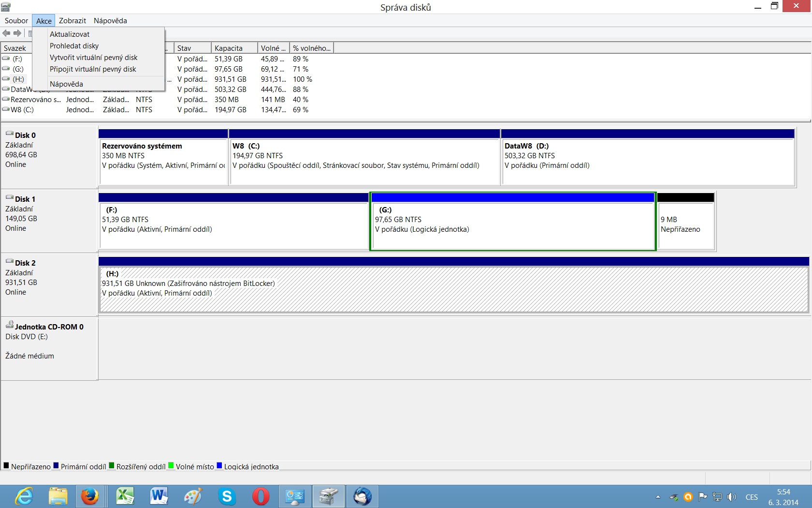Open the Action Center flag icon

[703, 497]
